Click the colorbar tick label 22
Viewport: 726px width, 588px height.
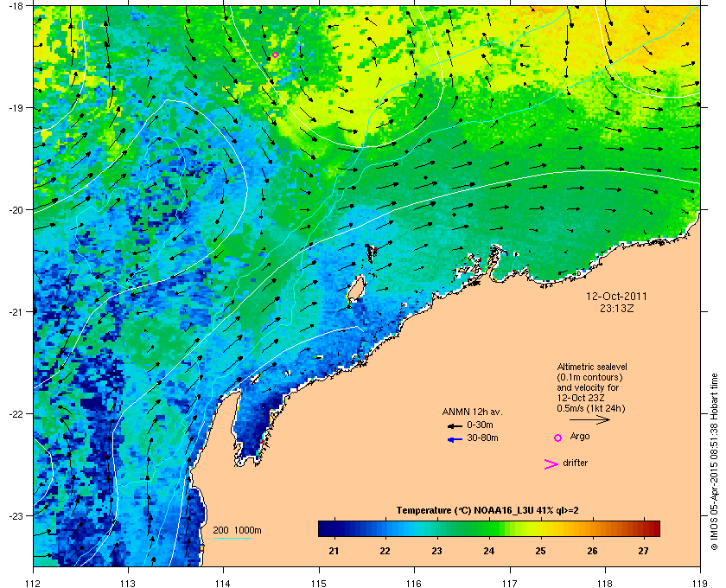pos(385,551)
